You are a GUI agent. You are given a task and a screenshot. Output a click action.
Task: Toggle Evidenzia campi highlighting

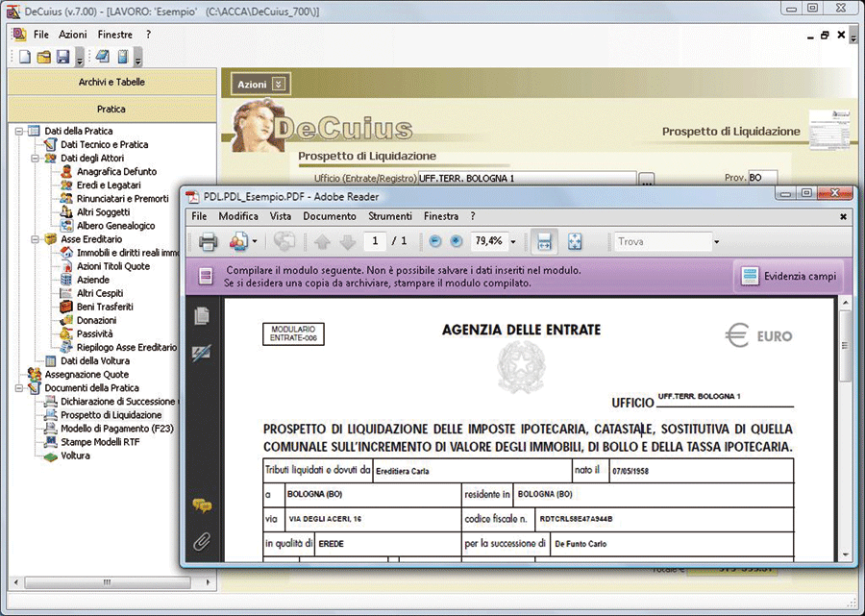[789, 277]
